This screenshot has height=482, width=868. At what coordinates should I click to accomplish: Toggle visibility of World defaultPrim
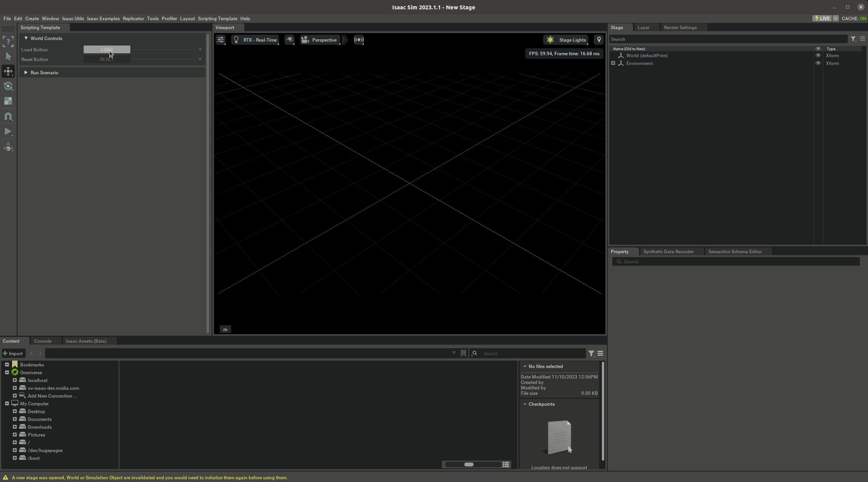click(818, 55)
